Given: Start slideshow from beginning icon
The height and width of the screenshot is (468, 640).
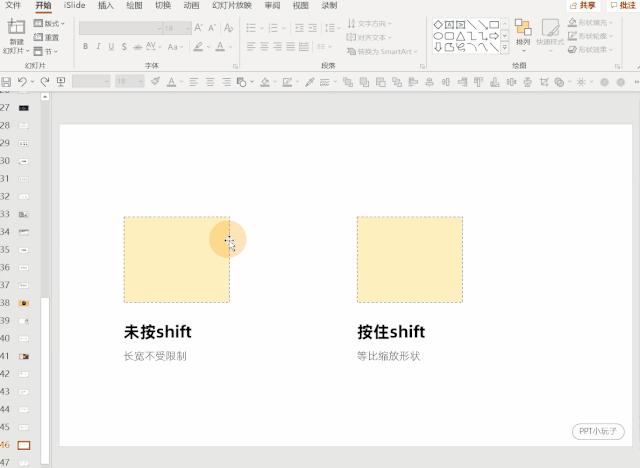Looking at the screenshot, I should tap(61, 82).
